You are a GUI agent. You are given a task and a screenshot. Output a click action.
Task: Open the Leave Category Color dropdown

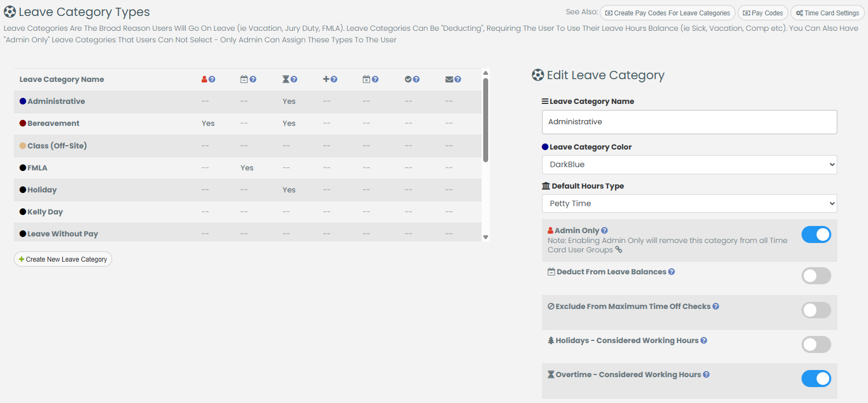click(689, 164)
